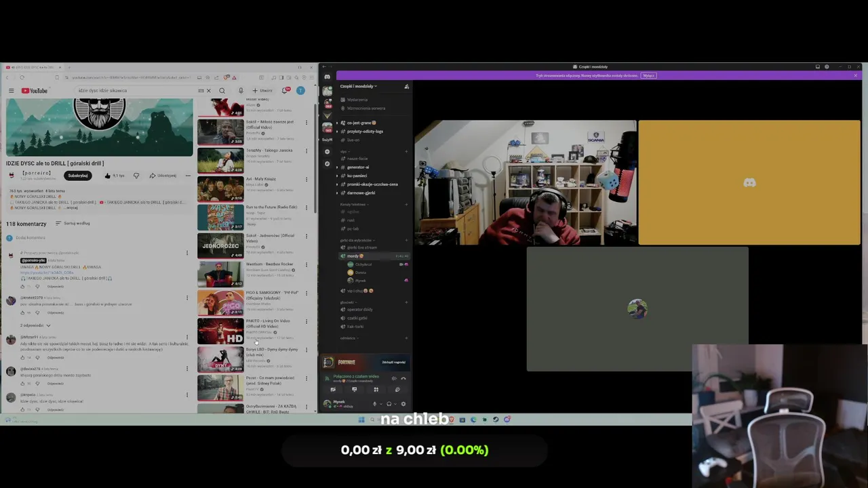
Task: Open the darmowe-gjerki channel
Action: point(361,192)
